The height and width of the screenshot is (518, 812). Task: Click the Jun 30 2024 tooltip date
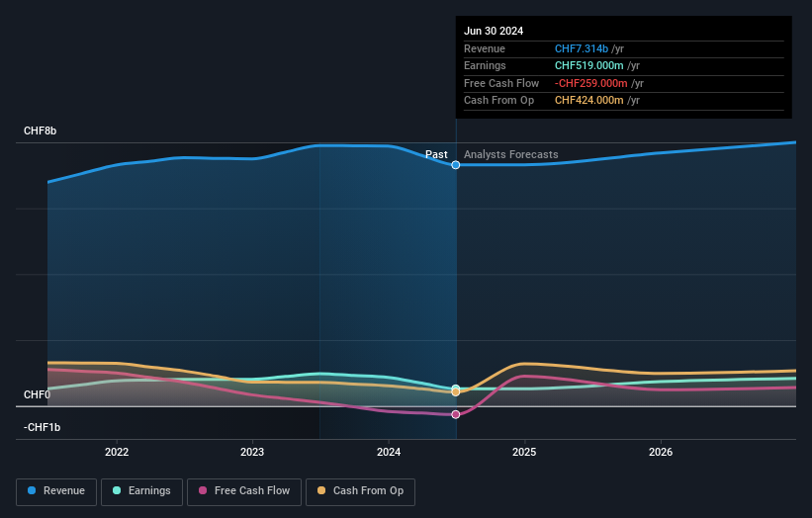tap(494, 31)
